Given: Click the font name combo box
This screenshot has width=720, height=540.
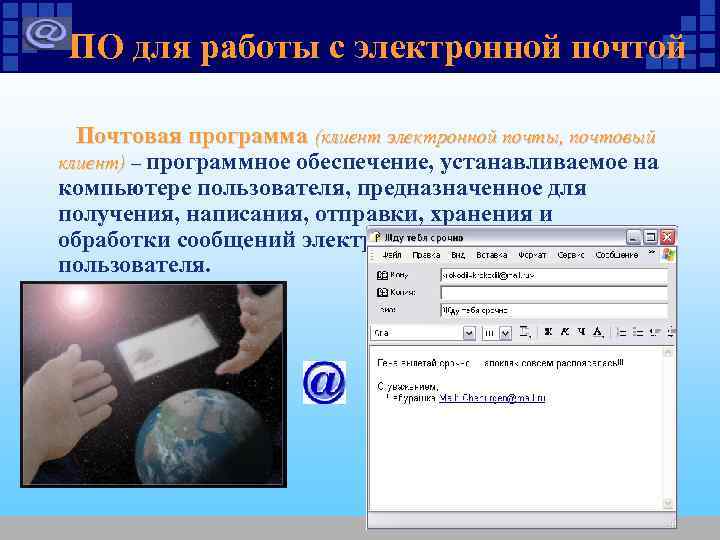Looking at the screenshot, I should pyautogui.click(x=422, y=333).
